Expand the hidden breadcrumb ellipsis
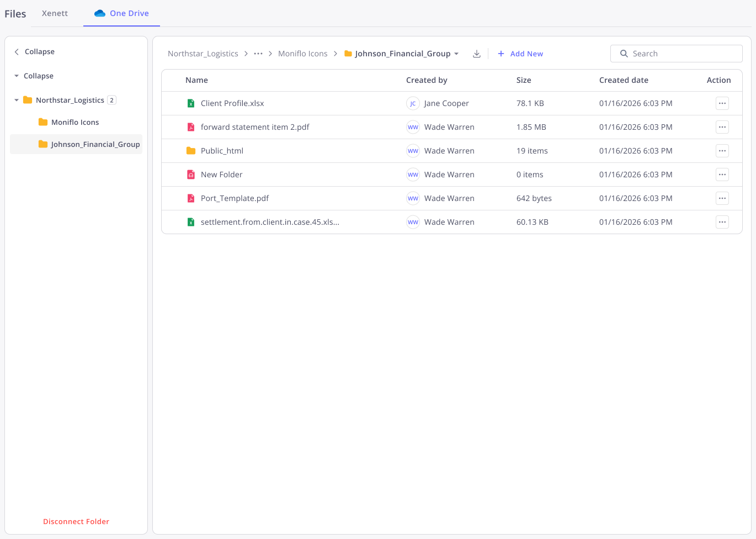This screenshot has width=756, height=539. tap(258, 54)
